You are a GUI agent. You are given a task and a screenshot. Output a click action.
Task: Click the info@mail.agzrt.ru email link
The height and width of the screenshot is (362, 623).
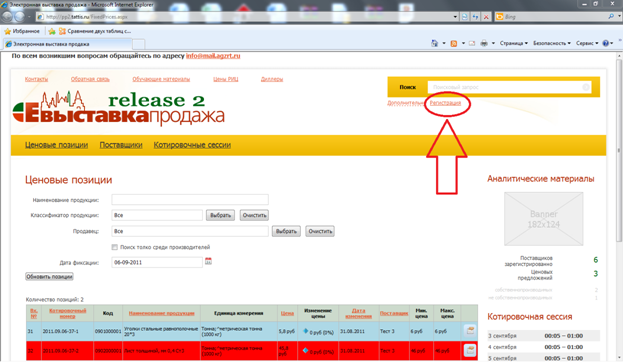(213, 56)
